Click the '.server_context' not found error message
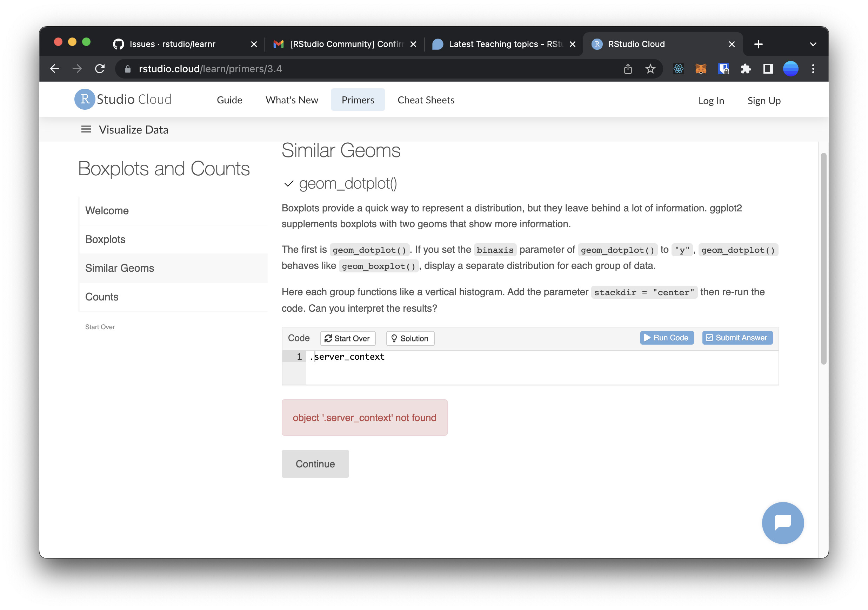 (x=365, y=418)
